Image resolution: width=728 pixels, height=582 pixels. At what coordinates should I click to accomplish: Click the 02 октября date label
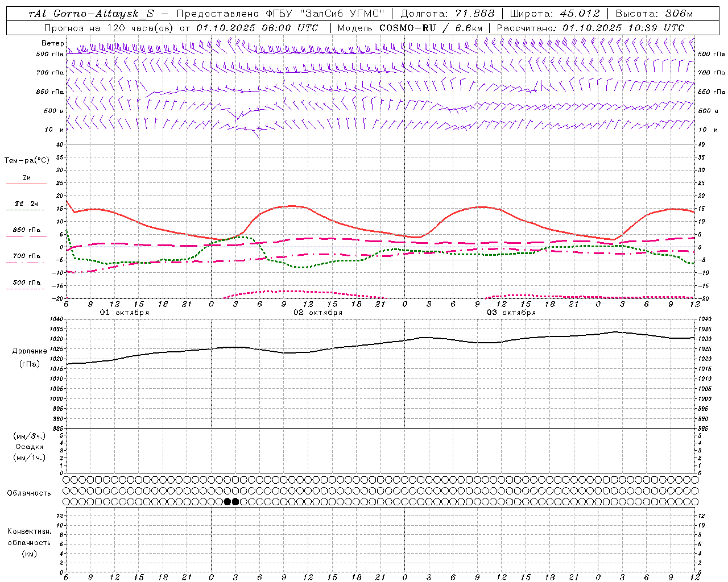pos(318,313)
